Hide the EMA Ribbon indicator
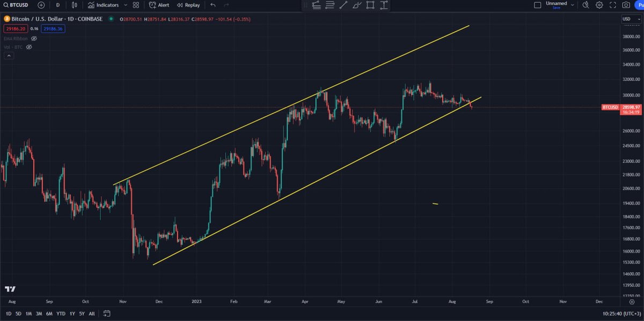 coord(34,38)
